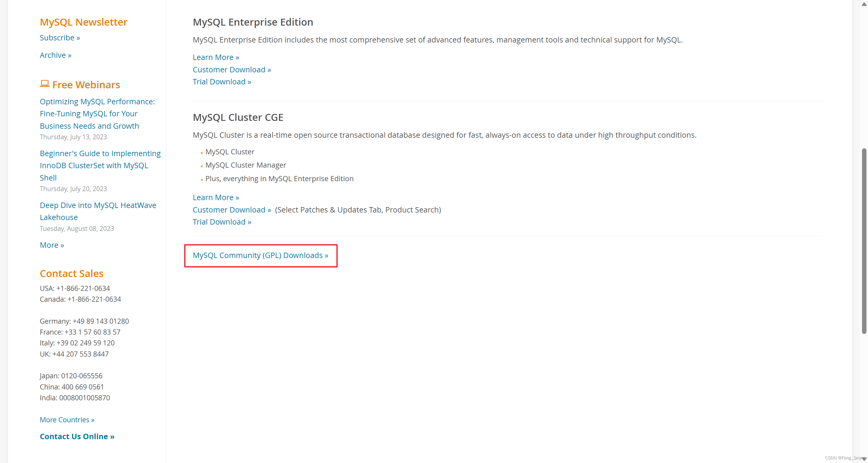Click MySQL Cluster CGE Trial Download link
The height and width of the screenshot is (463, 868).
(x=222, y=222)
